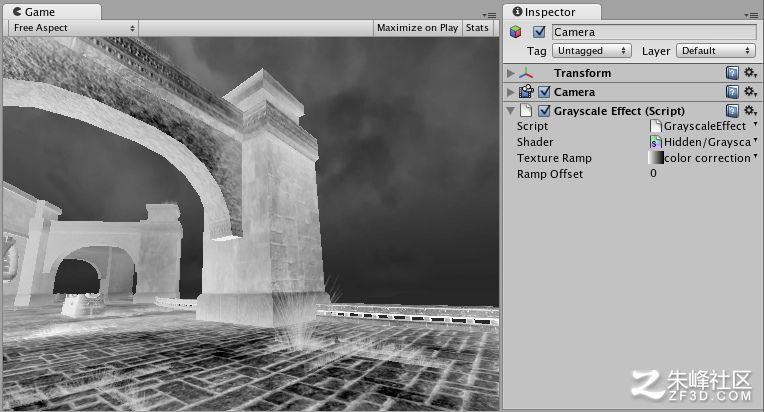Screen dimensions: 764x412
Task: Open the Game view panel options menu
Action: pos(490,15)
